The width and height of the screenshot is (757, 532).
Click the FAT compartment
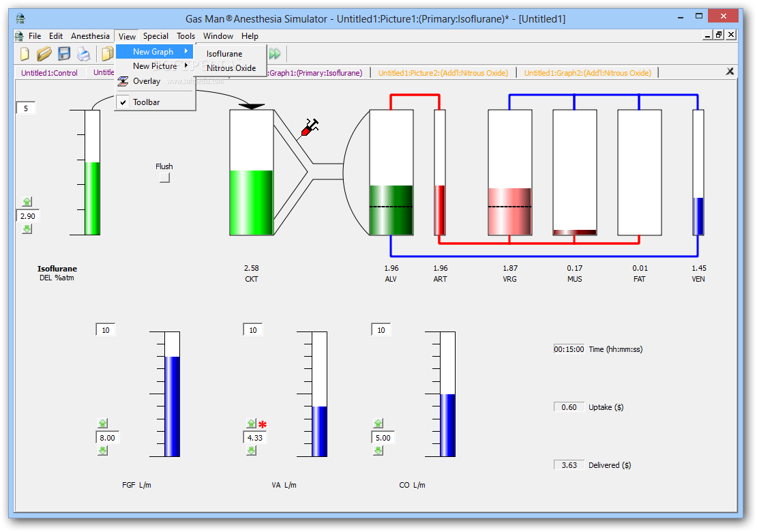click(x=640, y=173)
